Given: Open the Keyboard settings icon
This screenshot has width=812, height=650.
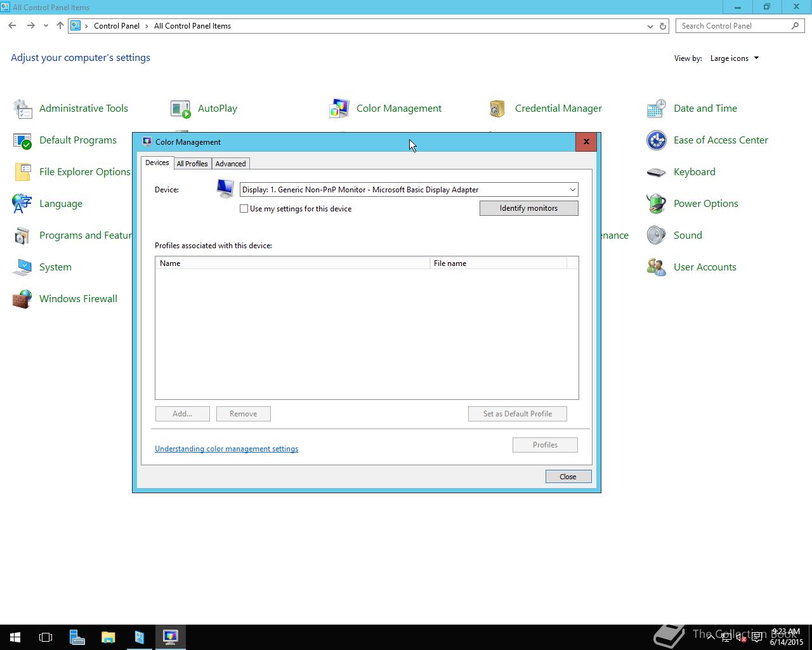Looking at the screenshot, I should 657,172.
